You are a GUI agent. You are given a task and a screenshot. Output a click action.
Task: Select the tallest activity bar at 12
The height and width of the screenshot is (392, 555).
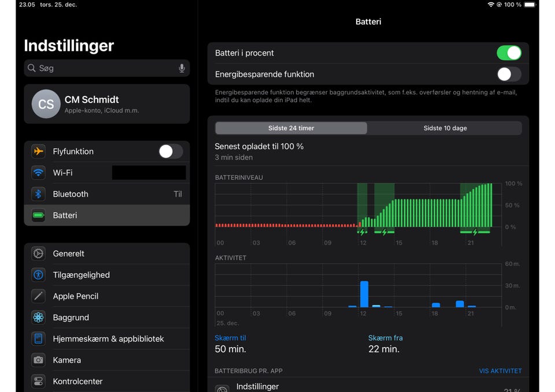point(364,294)
